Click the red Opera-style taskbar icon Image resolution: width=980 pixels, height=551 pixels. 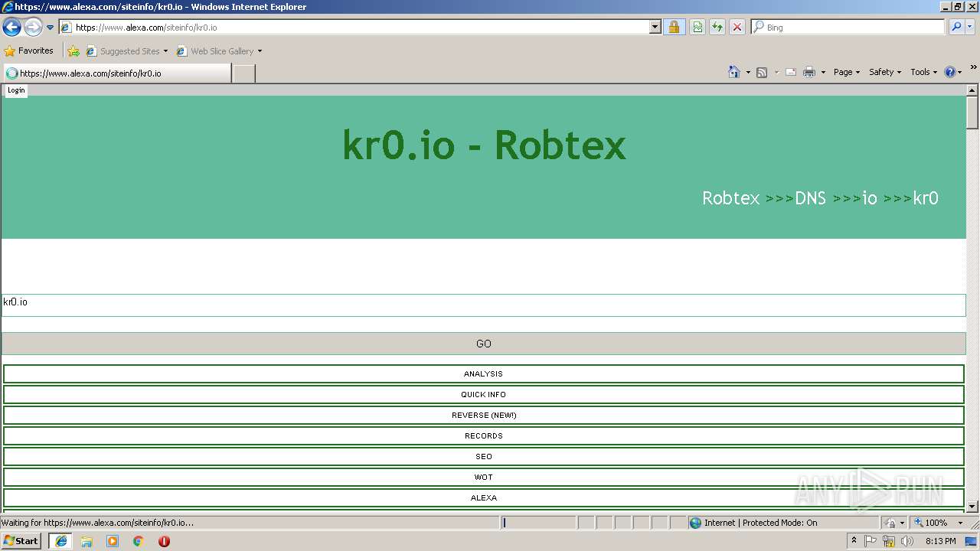[x=164, y=541]
